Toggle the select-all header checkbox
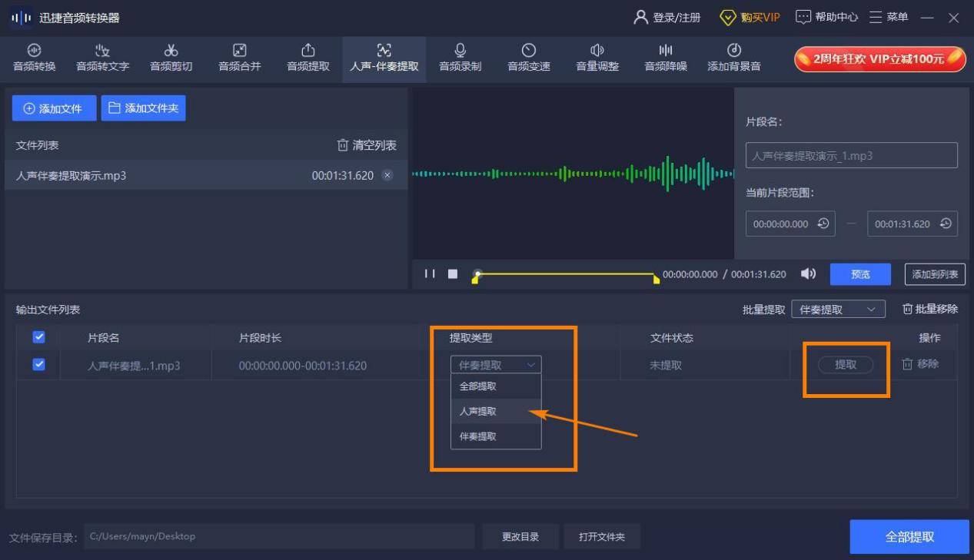Viewport: 974px width, 560px height. pyautogui.click(x=39, y=337)
